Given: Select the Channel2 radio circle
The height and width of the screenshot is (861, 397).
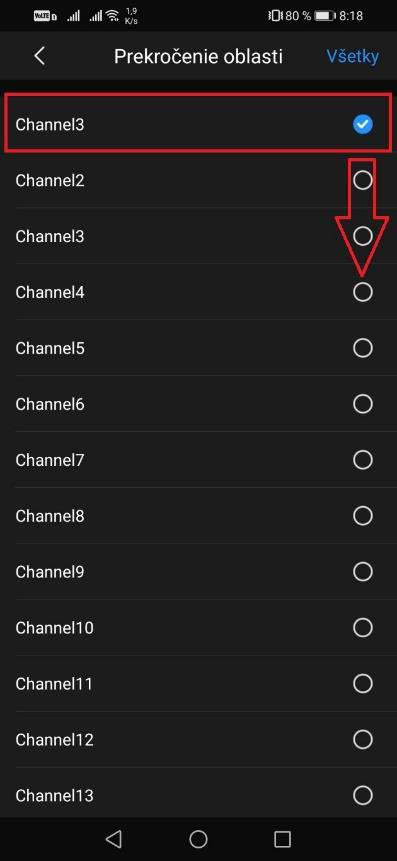Looking at the screenshot, I should tap(362, 180).
